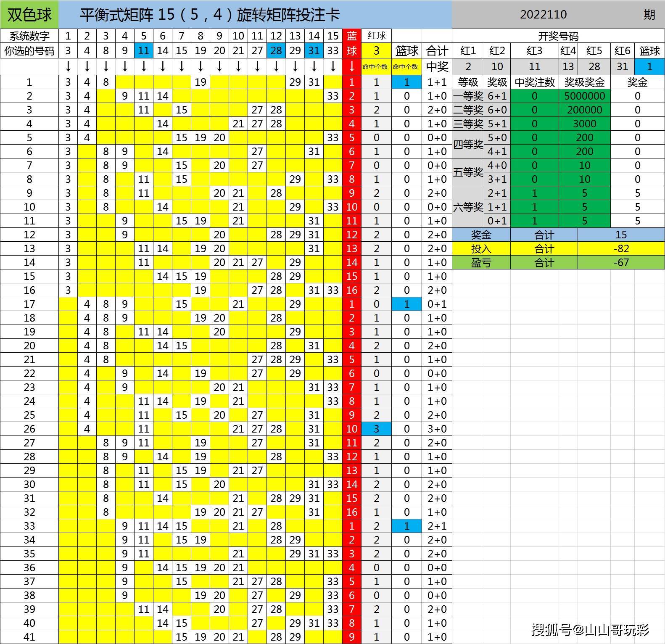665x644 pixels.
Task: Click the 中奖 header cell
Action: (x=437, y=66)
